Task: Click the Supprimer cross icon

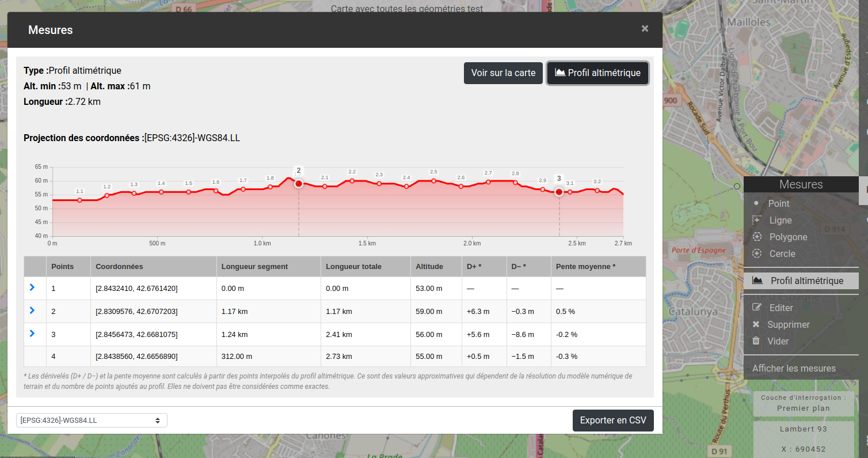Action: pos(756,324)
